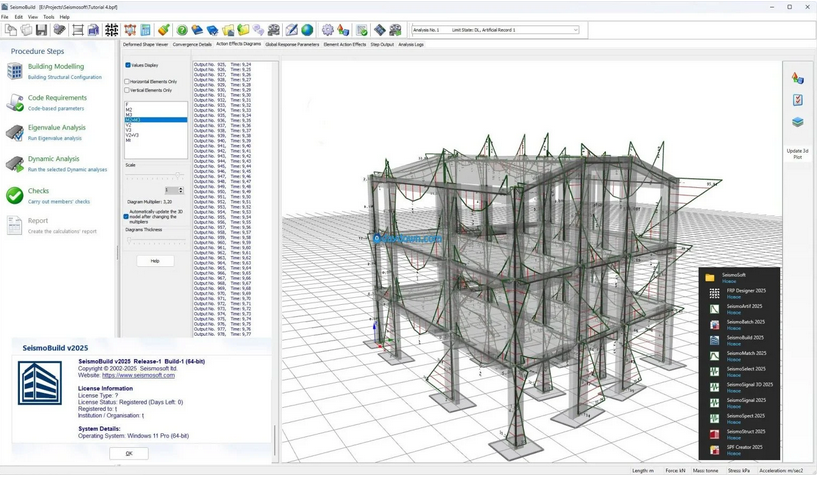This screenshot has height=479, width=818.
Task: Click the calculator icon in the toolbar
Action: click(146, 30)
